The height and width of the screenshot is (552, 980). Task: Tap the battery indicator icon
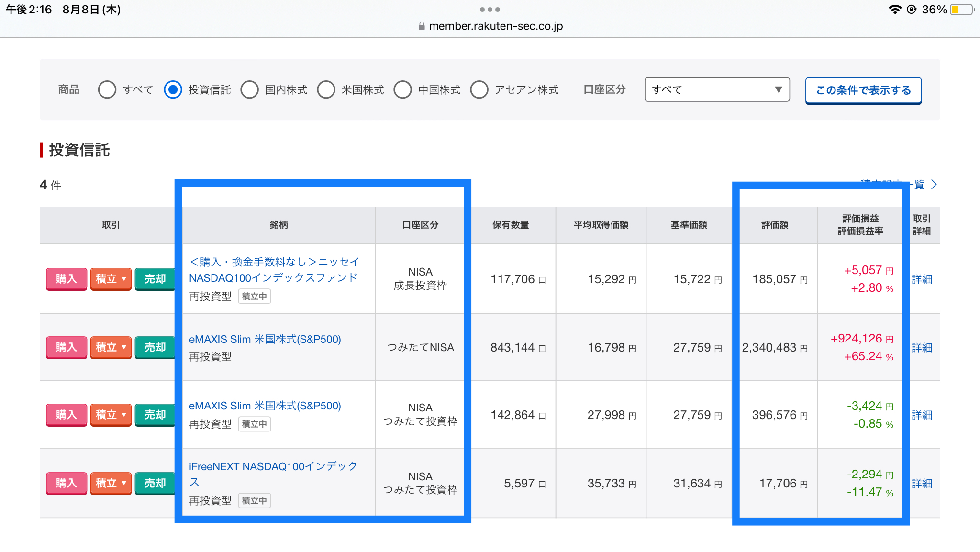[962, 10]
